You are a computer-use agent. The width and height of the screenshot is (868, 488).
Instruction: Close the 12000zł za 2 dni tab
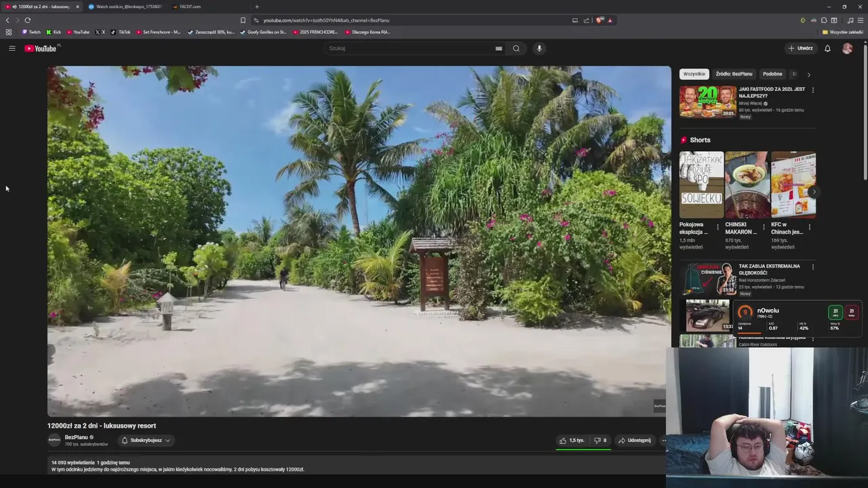[77, 7]
